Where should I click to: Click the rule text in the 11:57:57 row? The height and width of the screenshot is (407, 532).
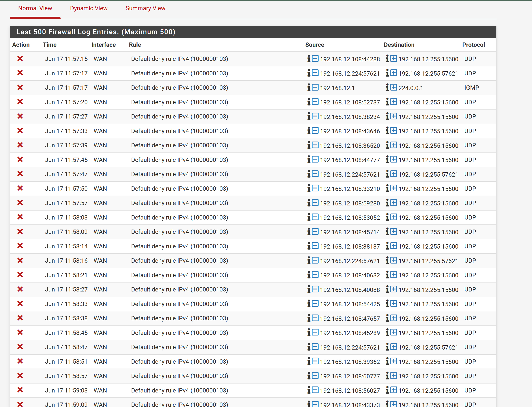[180, 203]
